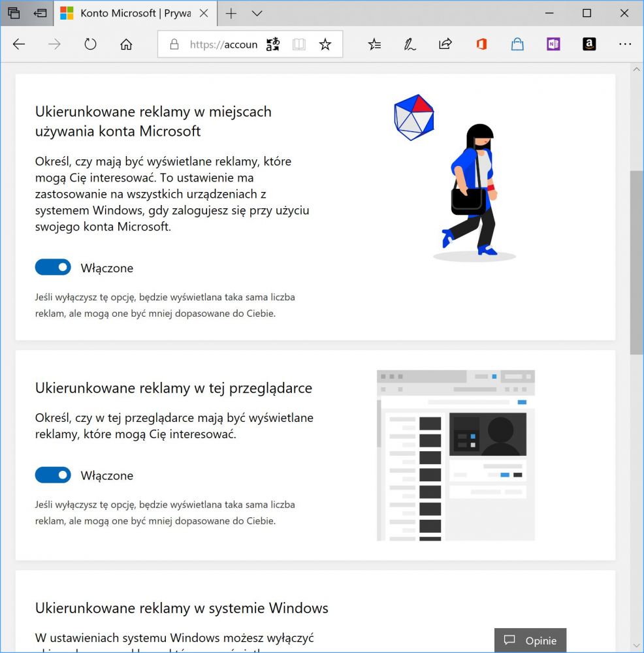Enable Reading view book icon
This screenshot has height=653, width=644.
[298, 44]
